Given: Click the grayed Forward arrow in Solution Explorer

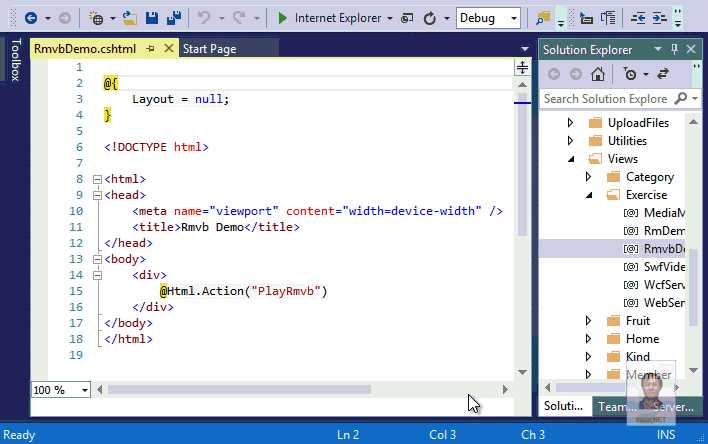Looking at the screenshot, I should point(575,74).
